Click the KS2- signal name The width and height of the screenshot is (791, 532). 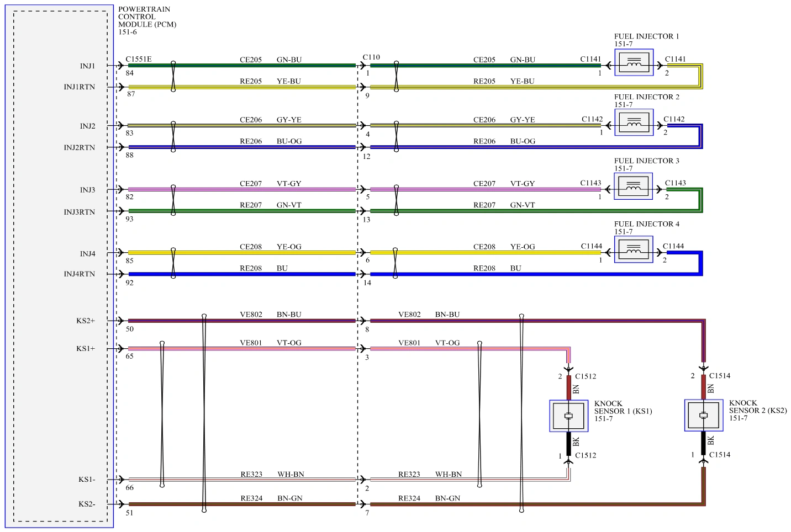coord(87,504)
